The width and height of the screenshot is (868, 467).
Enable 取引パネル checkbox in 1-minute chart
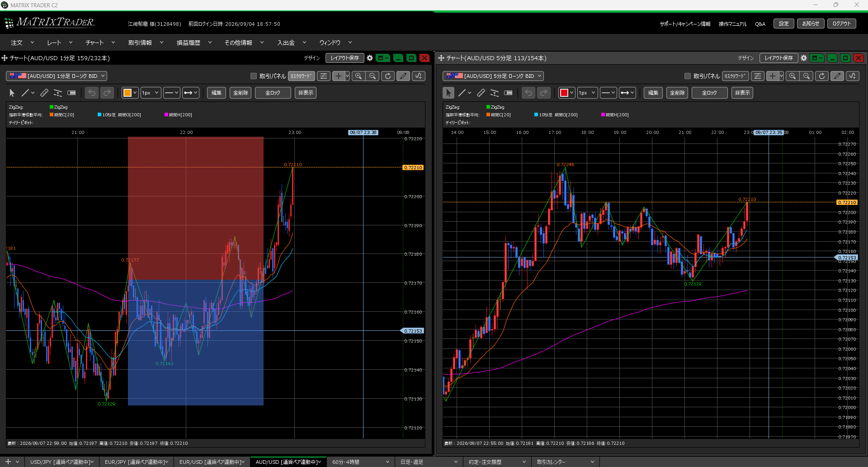click(254, 76)
